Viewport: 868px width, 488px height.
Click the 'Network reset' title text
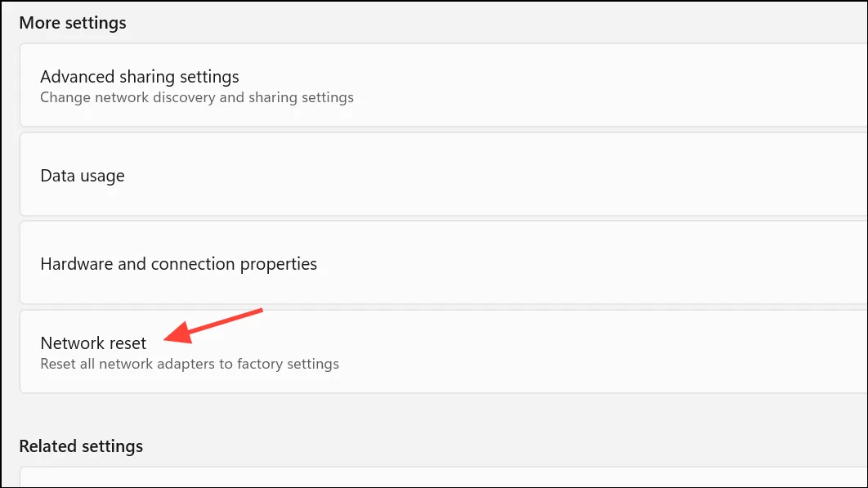pyautogui.click(x=93, y=342)
